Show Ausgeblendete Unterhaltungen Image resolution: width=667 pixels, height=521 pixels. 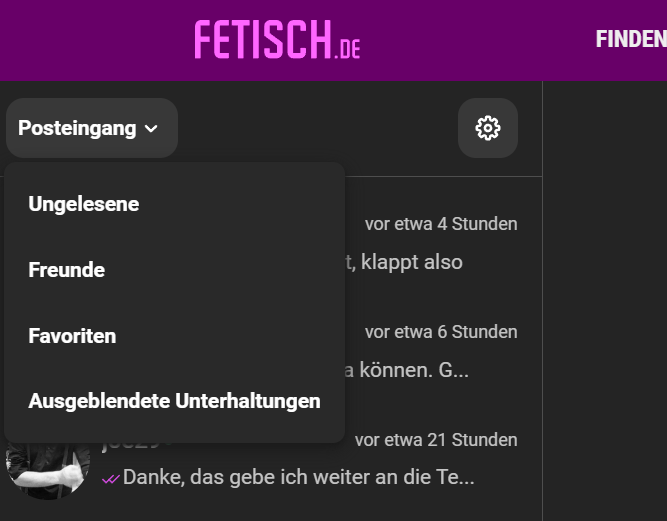click(x=174, y=401)
